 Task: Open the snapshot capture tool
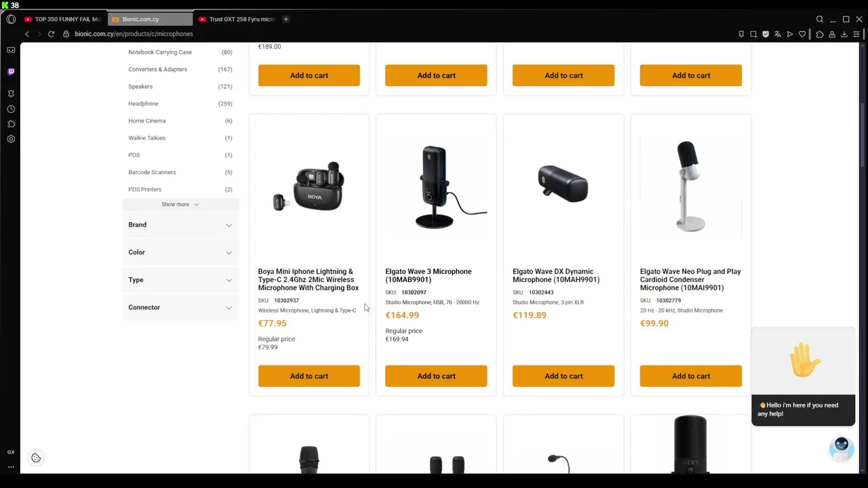pyautogui.click(x=753, y=34)
